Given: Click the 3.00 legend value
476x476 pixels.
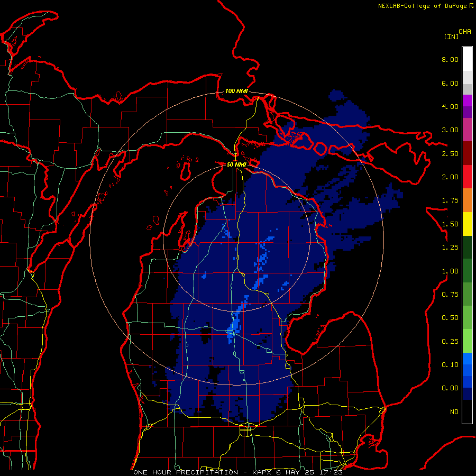Looking at the screenshot, I should coord(450,130).
